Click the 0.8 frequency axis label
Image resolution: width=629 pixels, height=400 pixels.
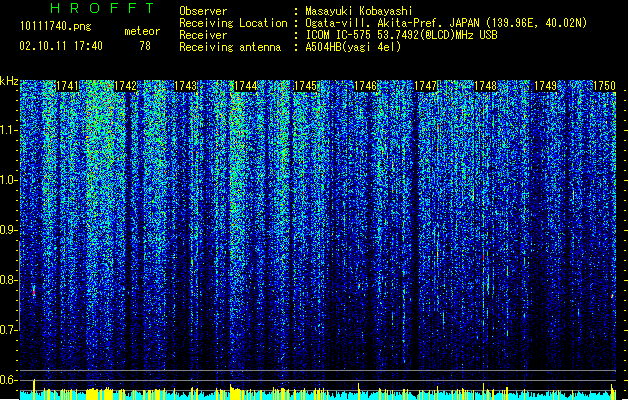9,280
